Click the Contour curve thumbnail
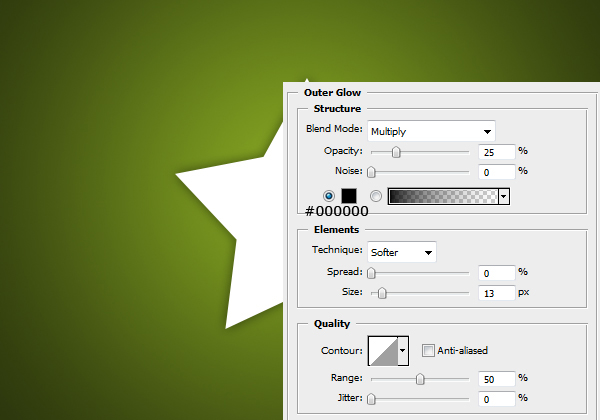Viewport: 600px width, 420px height. tap(383, 351)
